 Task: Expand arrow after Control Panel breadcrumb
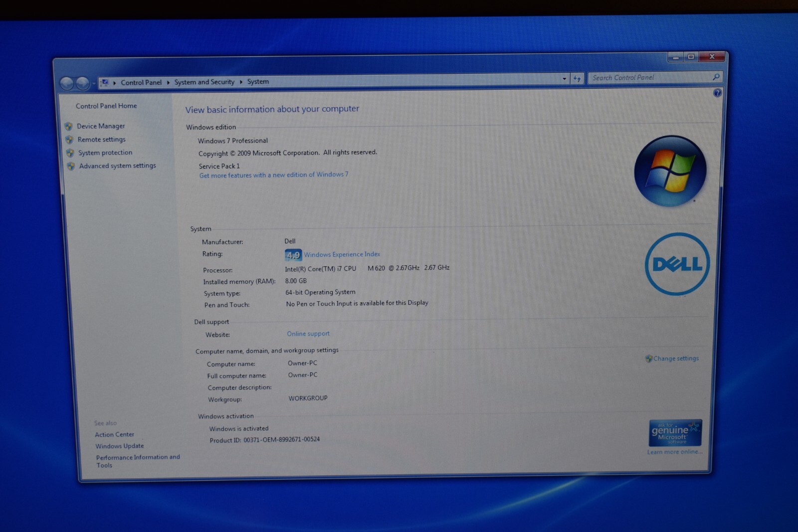pos(168,82)
